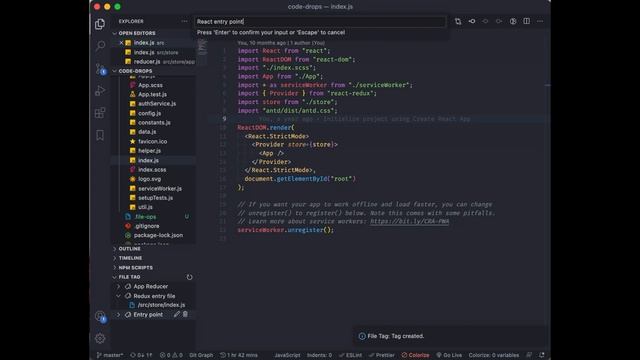Screen dimensions: 640x360
Task: Open the Extensions view icon
Action: [x=100, y=113]
